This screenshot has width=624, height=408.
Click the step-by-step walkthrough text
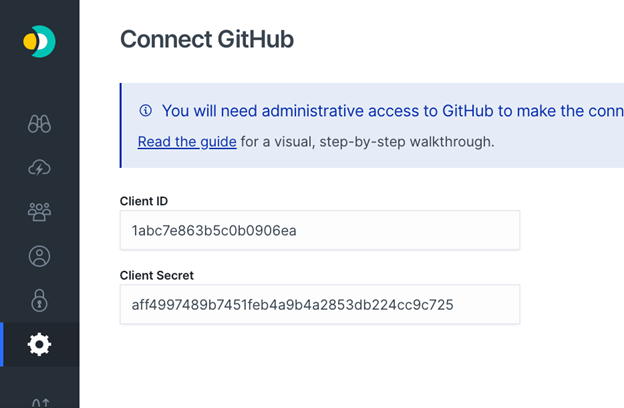click(x=367, y=142)
